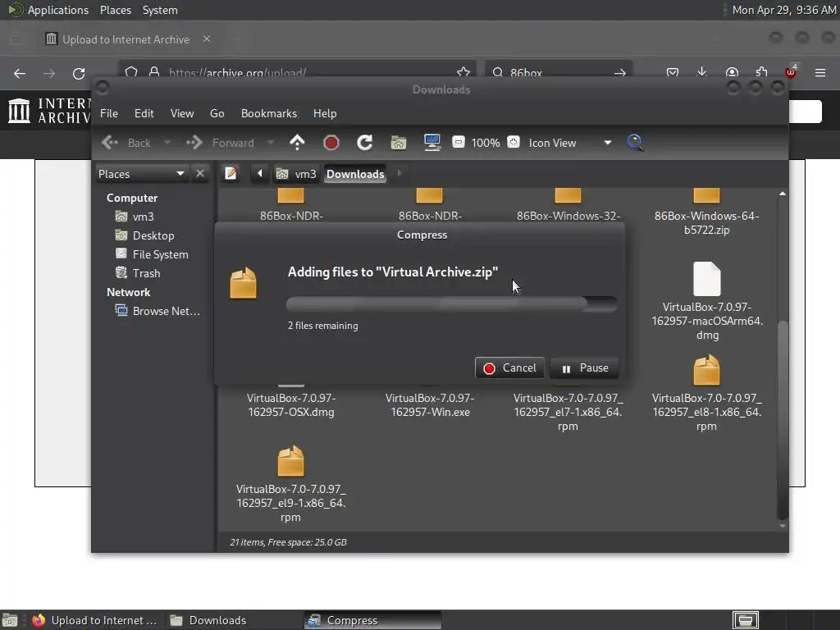Click the file list vertical scrollbar

point(783,419)
